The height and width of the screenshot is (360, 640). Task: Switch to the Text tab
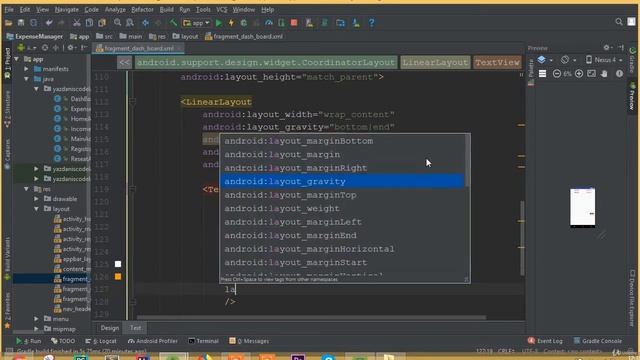[135, 328]
